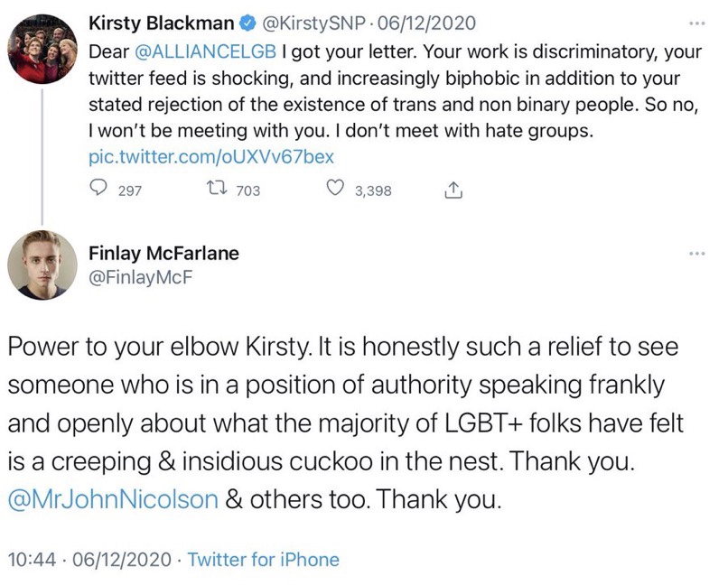This screenshot has height=585, width=728.
Task: Click the 703 retweet count
Action: click(x=247, y=190)
